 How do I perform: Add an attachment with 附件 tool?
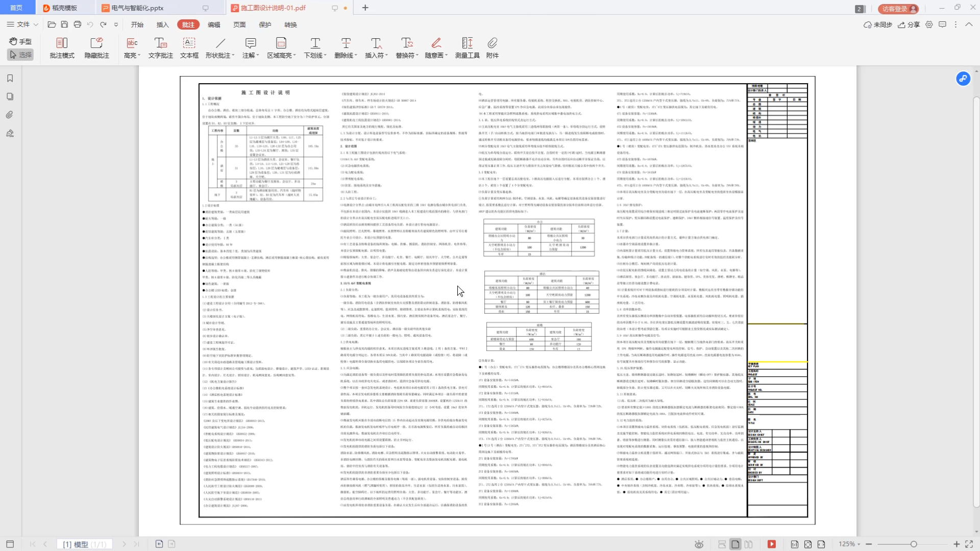492,48
